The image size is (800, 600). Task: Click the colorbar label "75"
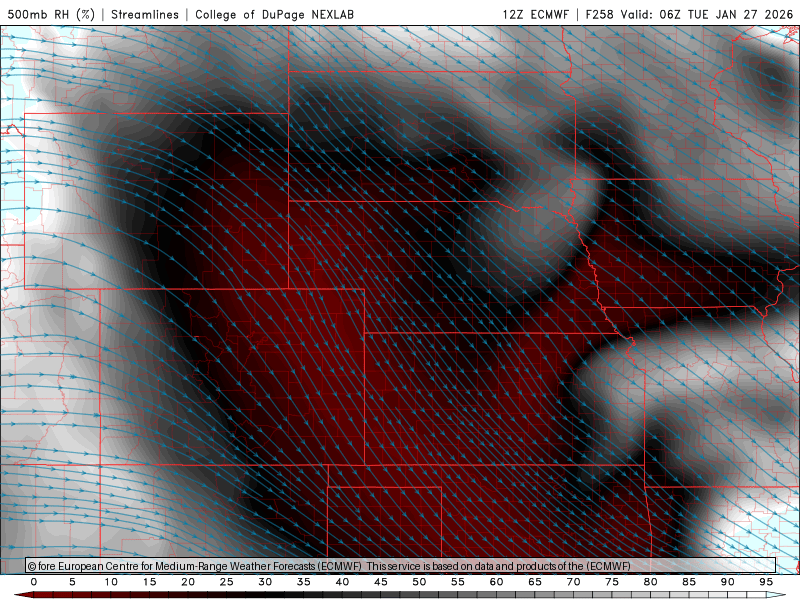pos(612,582)
